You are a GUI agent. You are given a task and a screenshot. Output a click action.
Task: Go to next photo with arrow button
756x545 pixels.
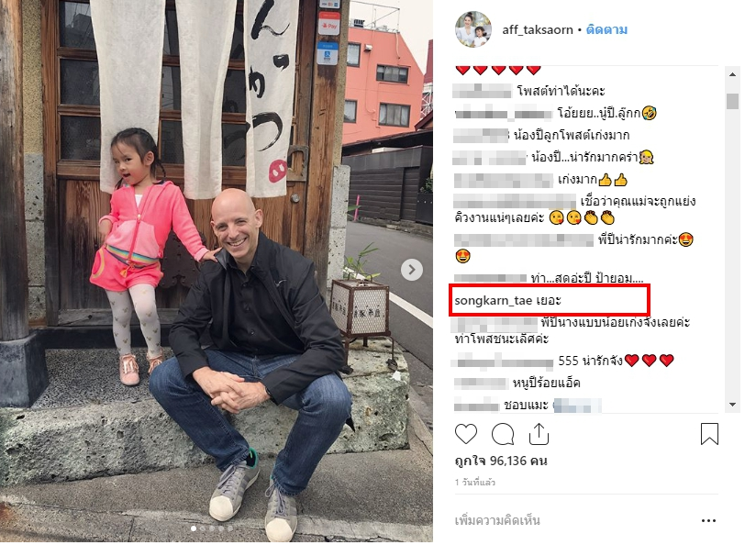411,270
